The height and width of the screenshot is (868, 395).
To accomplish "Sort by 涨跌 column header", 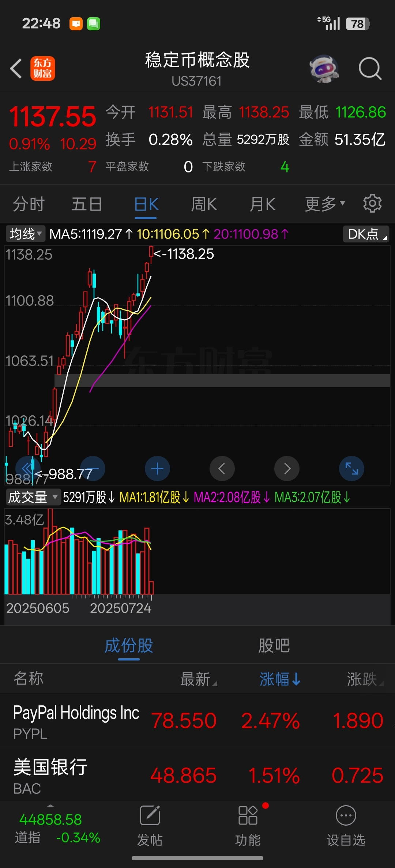I will [x=365, y=679].
